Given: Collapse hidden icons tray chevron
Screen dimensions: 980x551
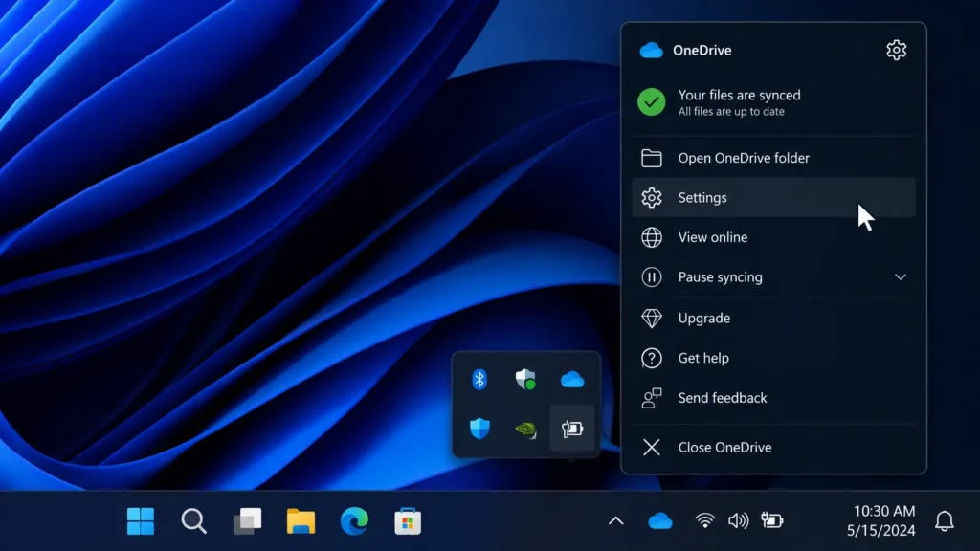Looking at the screenshot, I should tap(615, 521).
